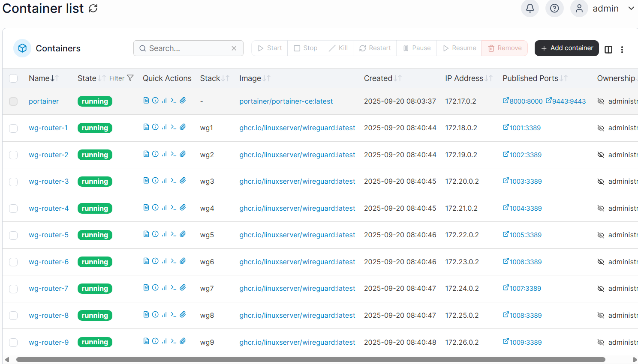Image resolution: width=638 pixels, height=364 pixels.
Task: Click the Start button in the toolbar
Action: point(270,48)
